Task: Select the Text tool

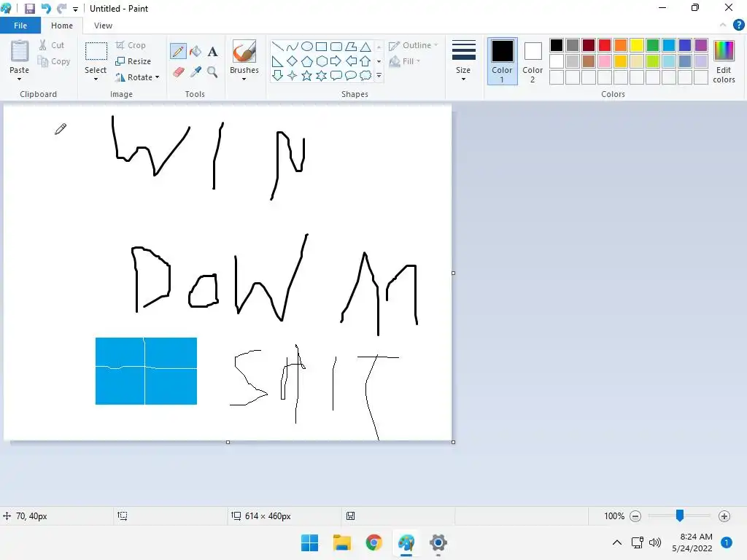Action: [212, 52]
